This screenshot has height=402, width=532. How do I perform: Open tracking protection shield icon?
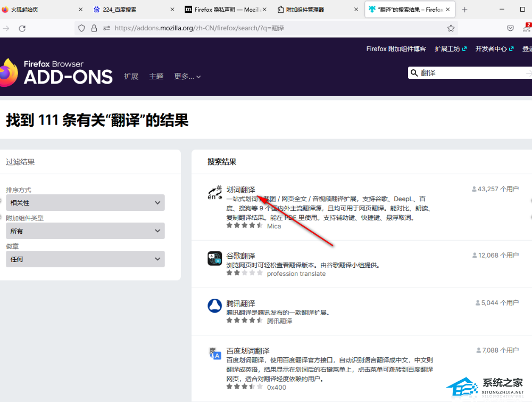coord(81,28)
